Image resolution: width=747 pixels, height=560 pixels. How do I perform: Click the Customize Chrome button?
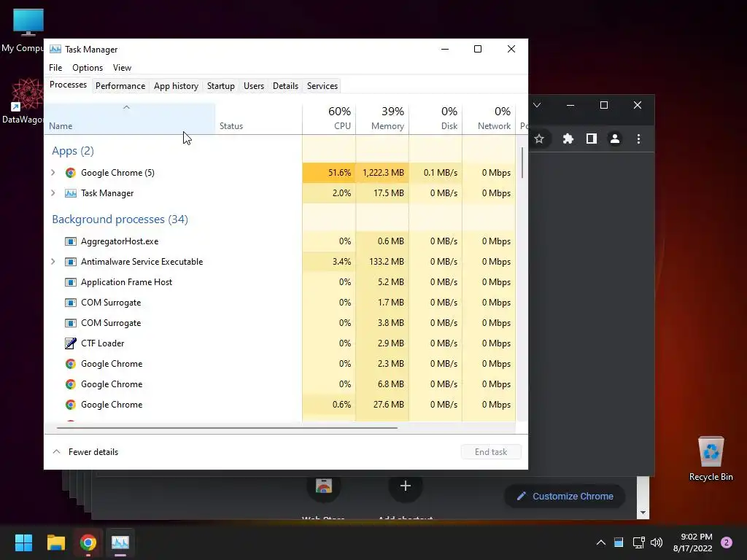coord(565,496)
